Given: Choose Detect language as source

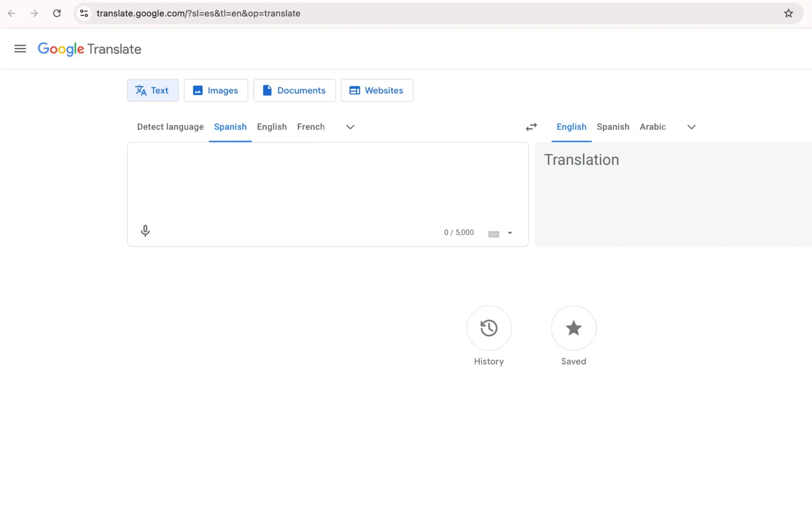Looking at the screenshot, I should (x=170, y=127).
